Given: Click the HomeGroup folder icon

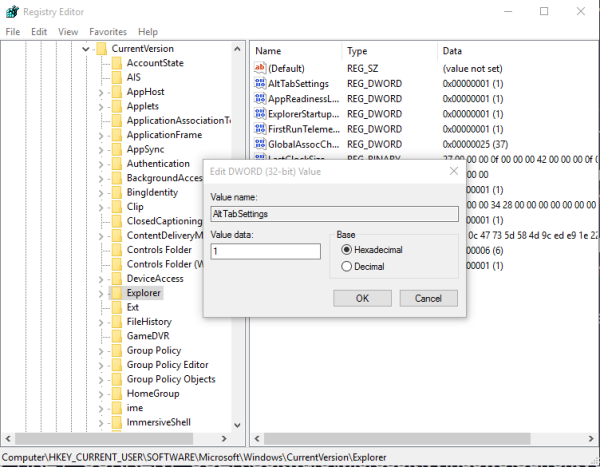Looking at the screenshot, I should pyautogui.click(x=117, y=394).
